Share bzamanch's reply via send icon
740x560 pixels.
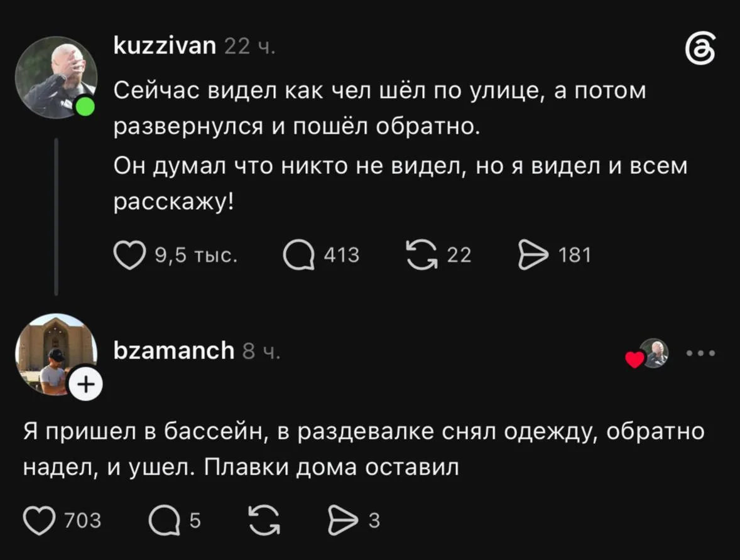click(x=343, y=520)
